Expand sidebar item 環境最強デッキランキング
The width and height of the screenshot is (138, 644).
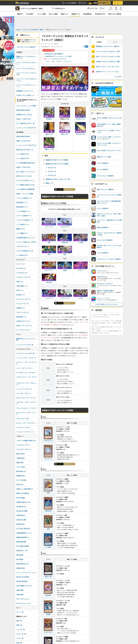click(27, 91)
